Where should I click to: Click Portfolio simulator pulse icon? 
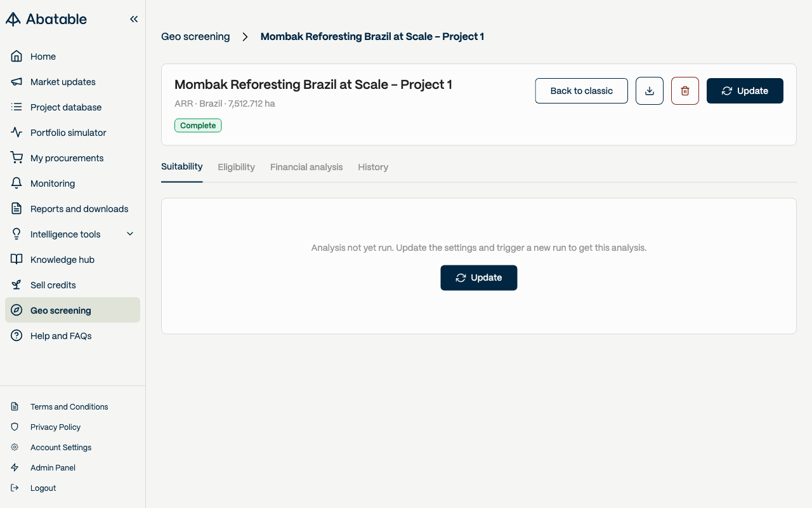17,133
